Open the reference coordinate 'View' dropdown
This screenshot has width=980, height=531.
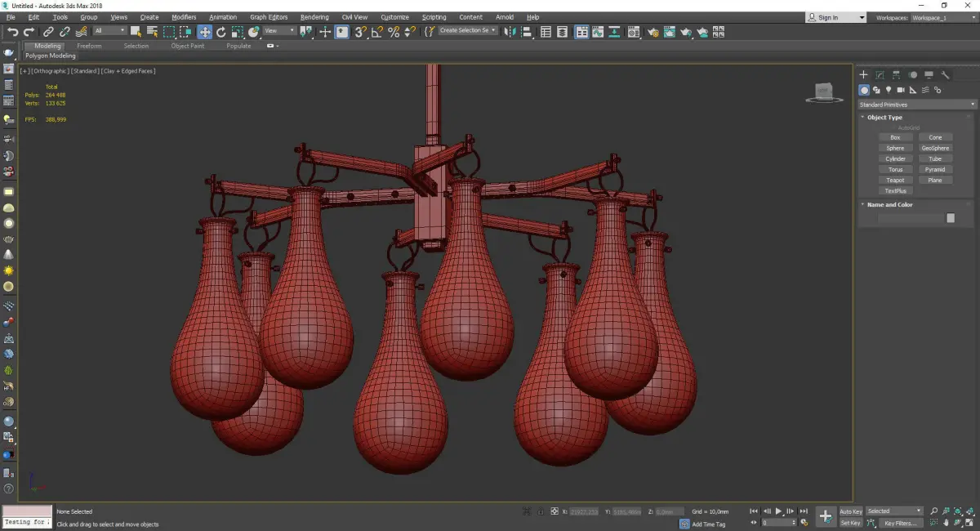point(279,31)
